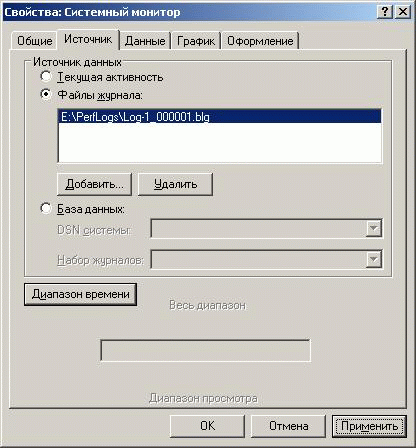Open the График tab
The height and width of the screenshot is (448, 416).
tap(196, 41)
